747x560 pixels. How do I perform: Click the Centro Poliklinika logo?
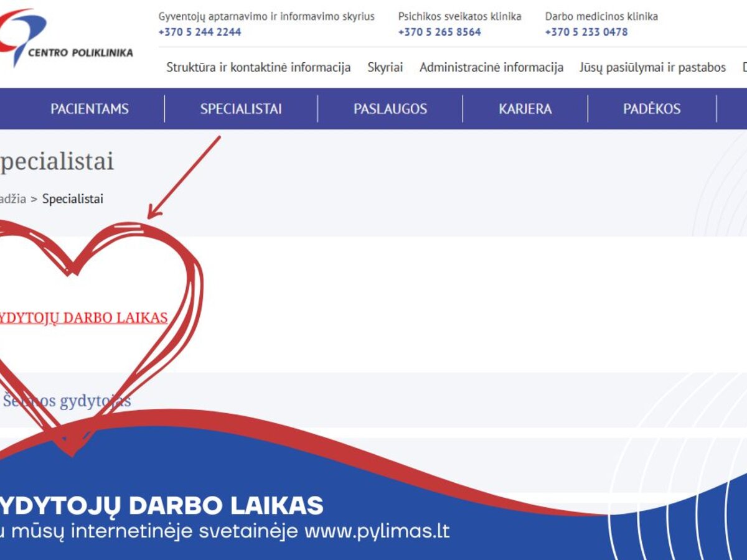[65, 39]
